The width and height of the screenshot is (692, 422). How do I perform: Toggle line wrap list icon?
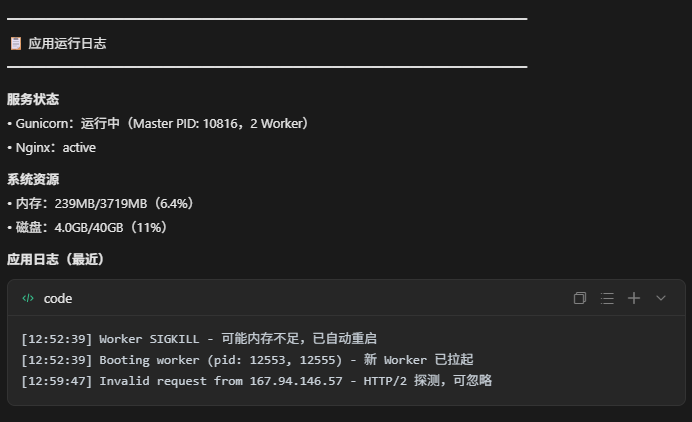pyautogui.click(x=607, y=298)
